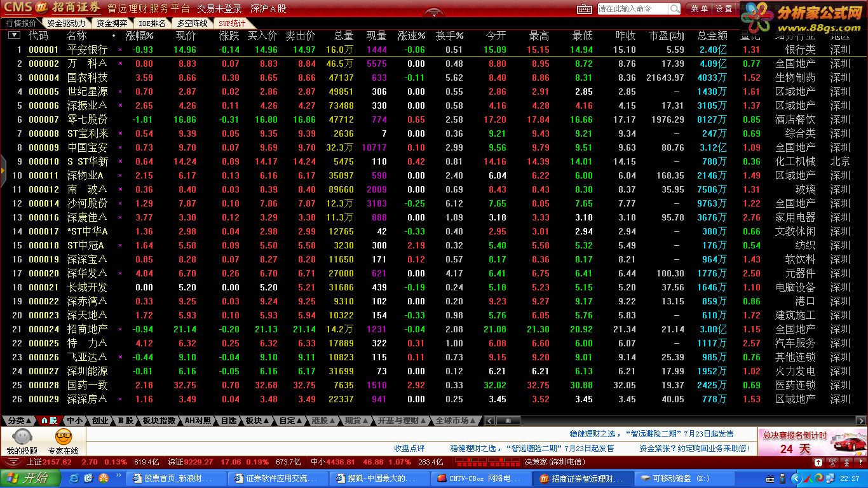
Task: Open 分类 bottom tab menu
Action: click(20, 421)
